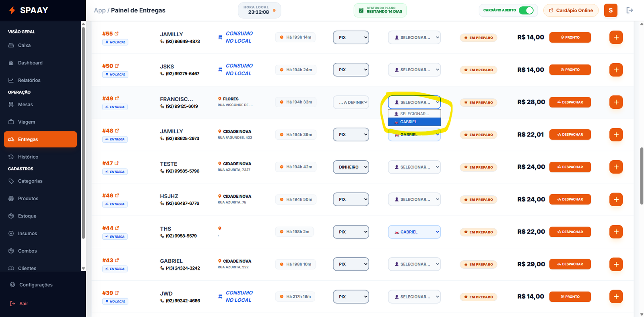Click the orange plus button for order #55

[x=616, y=37]
